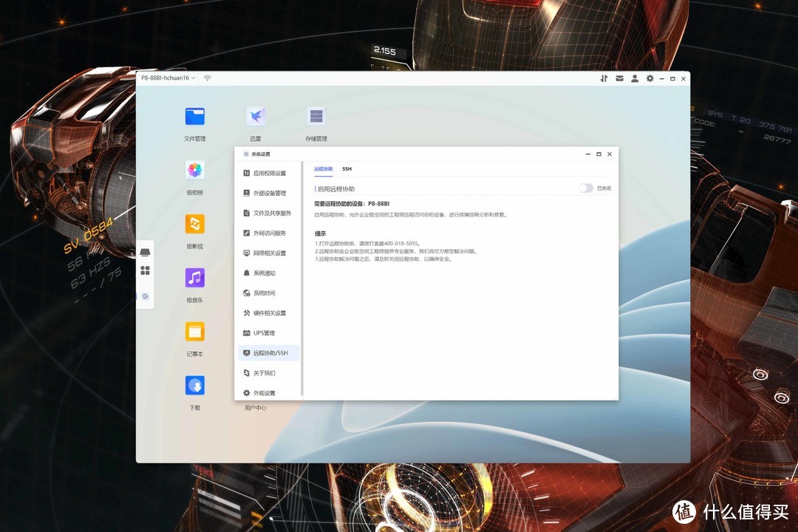Click the user account icon in the title bar
The height and width of the screenshot is (532, 798).
click(635, 78)
